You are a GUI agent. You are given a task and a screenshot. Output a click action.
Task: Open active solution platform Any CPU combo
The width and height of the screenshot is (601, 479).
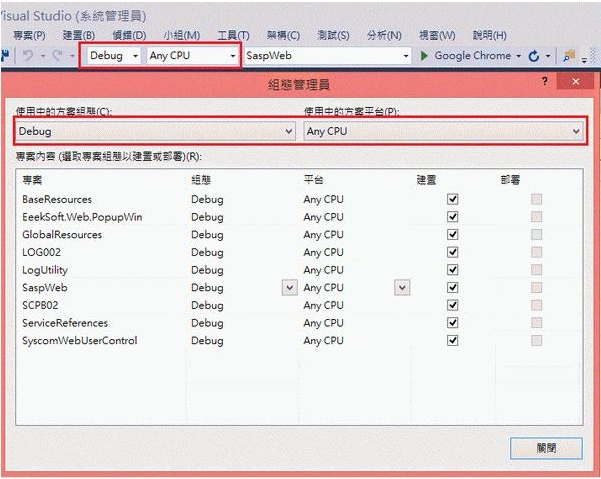click(x=444, y=131)
